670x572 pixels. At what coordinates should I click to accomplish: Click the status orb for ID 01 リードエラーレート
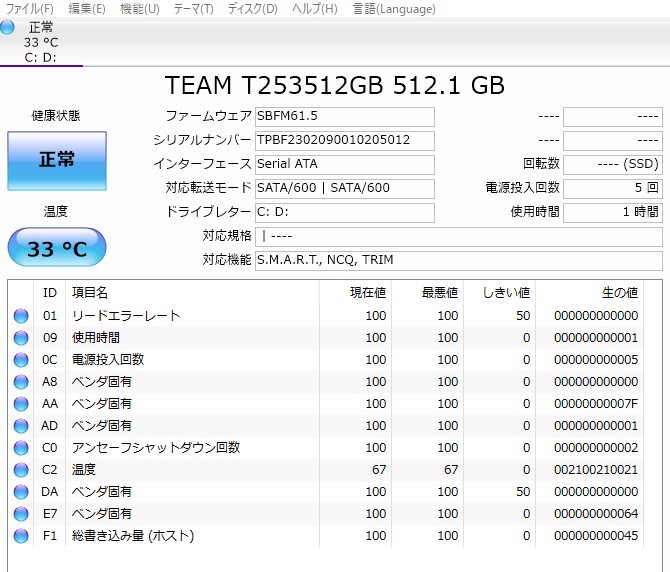(21, 316)
